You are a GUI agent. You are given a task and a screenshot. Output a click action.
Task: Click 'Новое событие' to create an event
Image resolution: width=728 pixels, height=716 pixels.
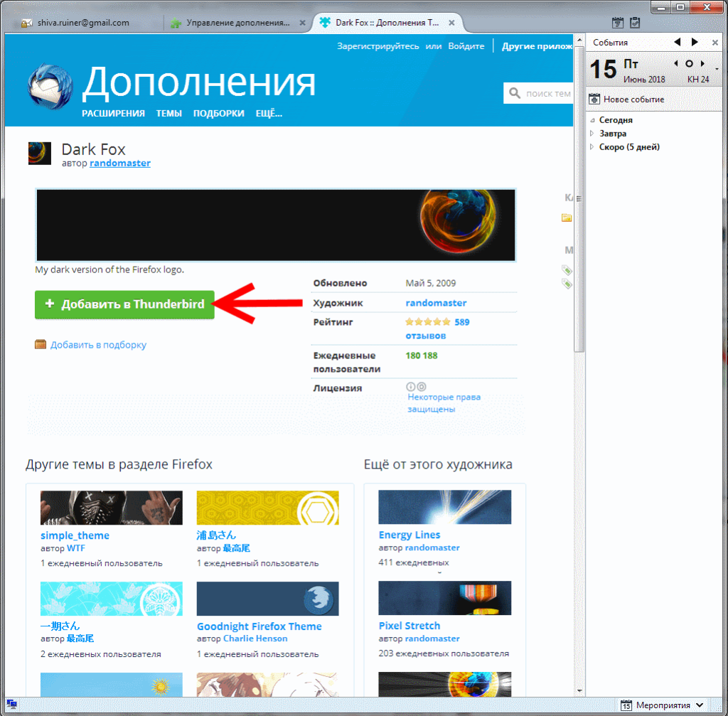coord(627,100)
